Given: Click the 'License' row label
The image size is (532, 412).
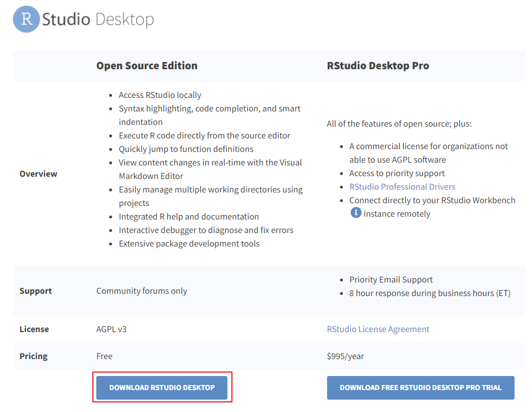Looking at the screenshot, I should 34,329.
